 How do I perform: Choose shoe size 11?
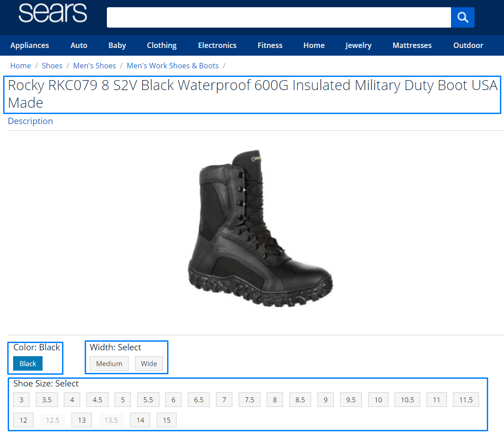pos(437,400)
